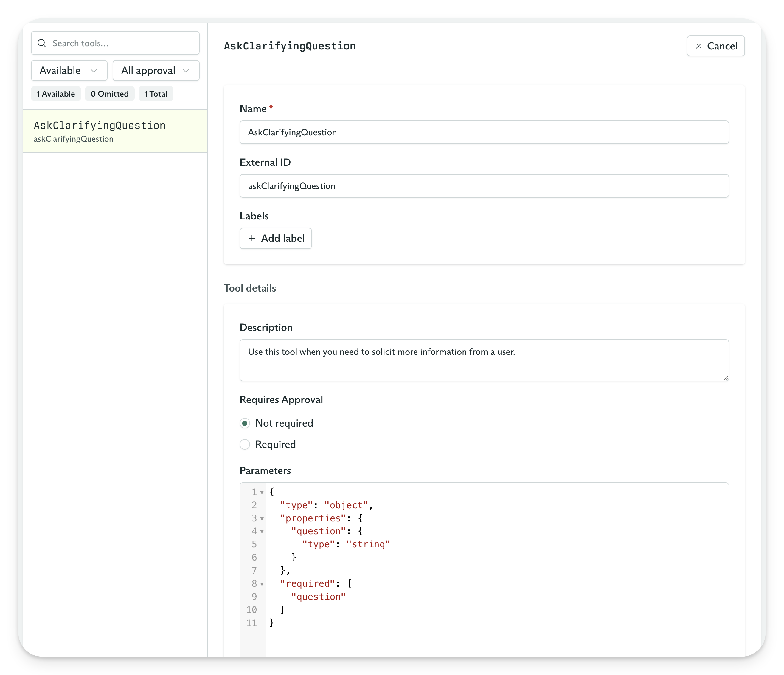Click the "type": "object" line in editor

(327, 505)
